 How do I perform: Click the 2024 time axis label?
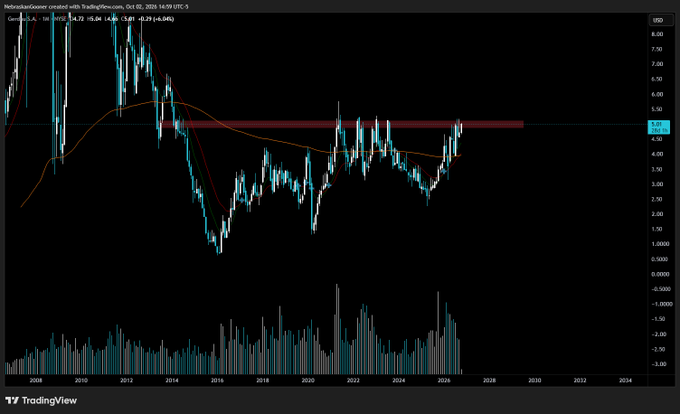(x=399, y=381)
